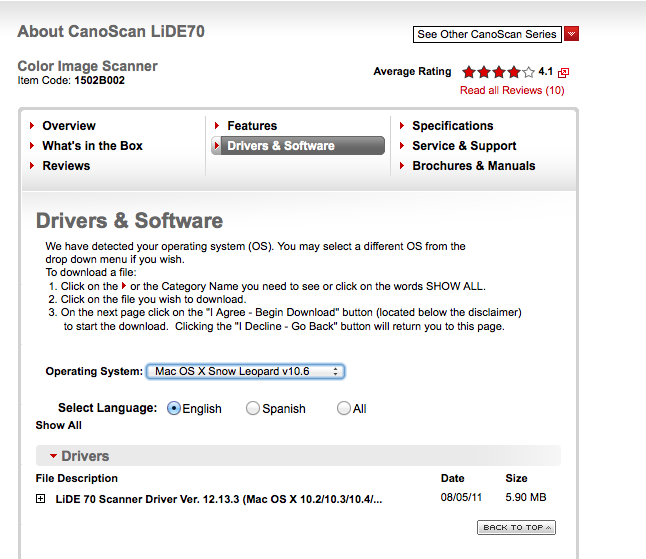Open What's in the Box tab
646x559 pixels.
[92, 145]
